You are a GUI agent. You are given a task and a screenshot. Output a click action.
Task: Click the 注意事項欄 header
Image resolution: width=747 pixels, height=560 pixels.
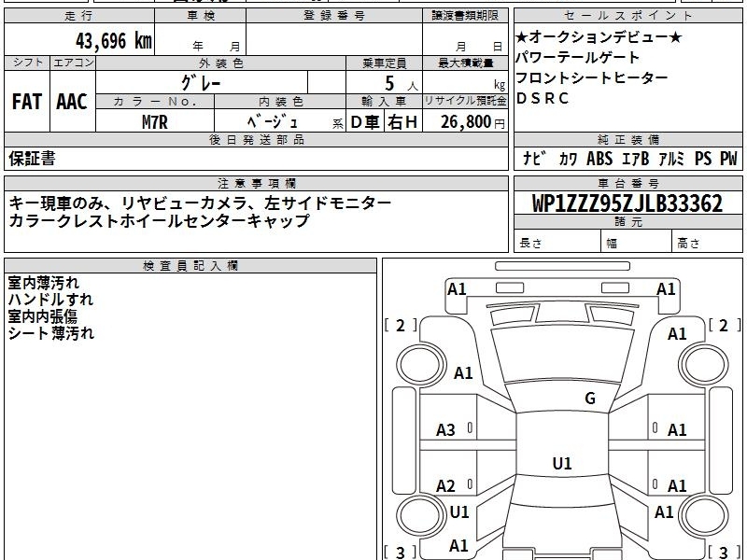(256, 183)
